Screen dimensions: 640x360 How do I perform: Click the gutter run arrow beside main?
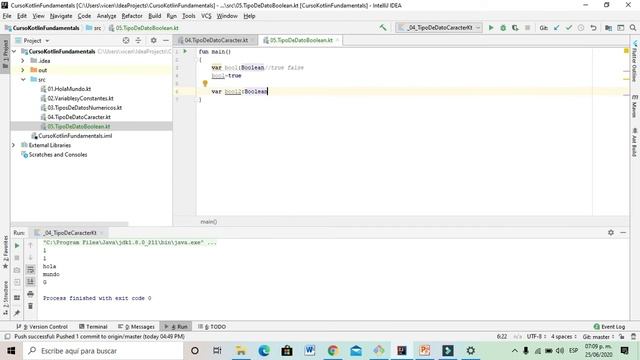(x=185, y=51)
